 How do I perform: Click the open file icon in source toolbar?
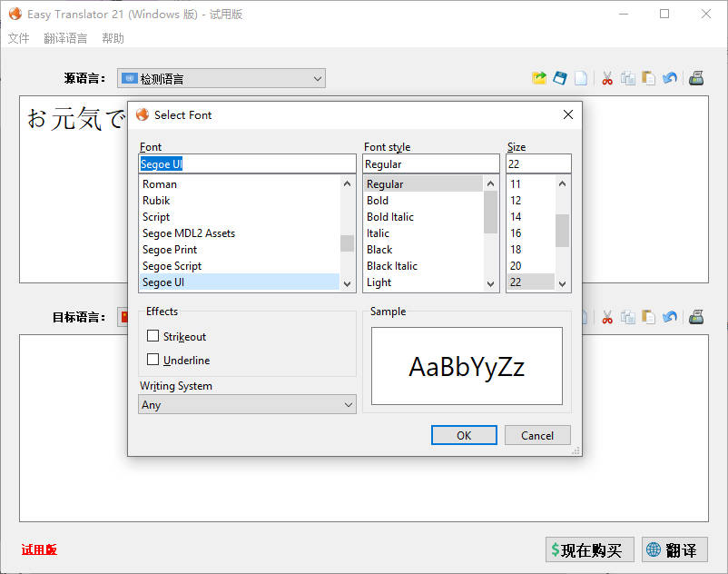pyautogui.click(x=539, y=78)
